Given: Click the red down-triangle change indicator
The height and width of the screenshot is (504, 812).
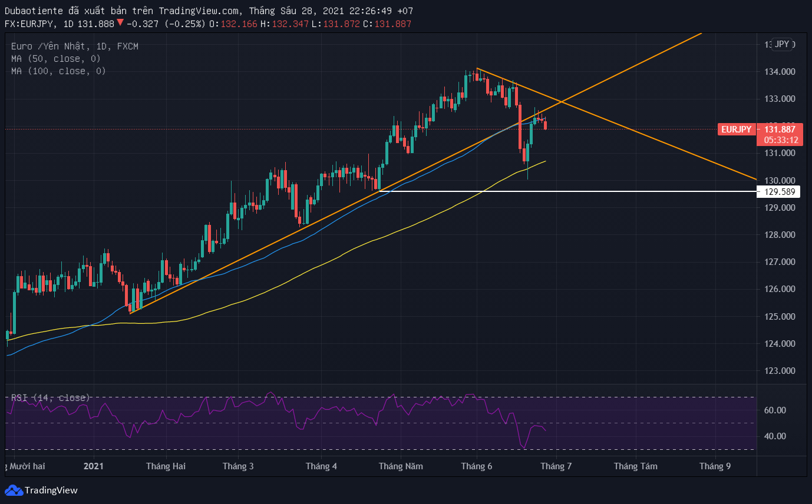Looking at the screenshot, I should [x=120, y=23].
